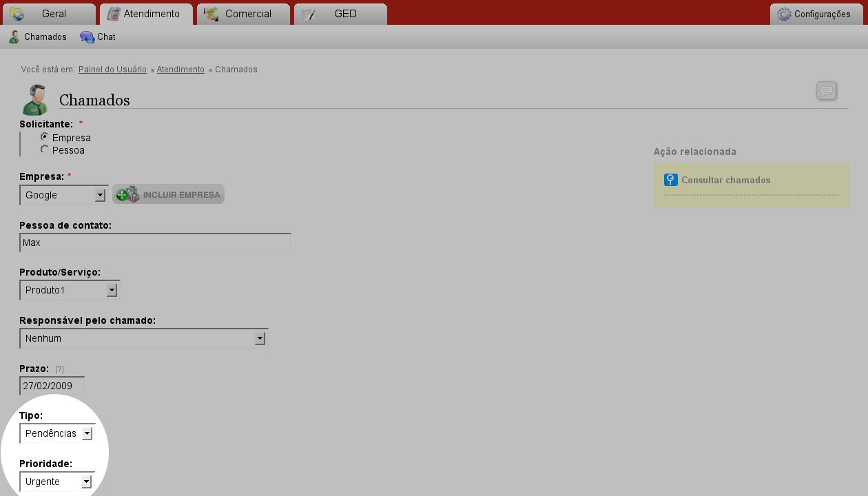868x496 pixels.
Task: Click the Configurações gear icon
Action: pos(784,14)
